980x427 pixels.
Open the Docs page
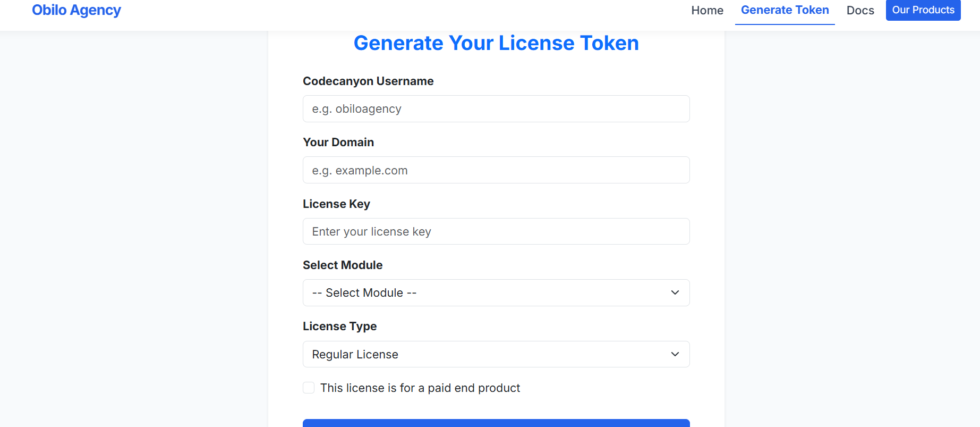(859, 10)
